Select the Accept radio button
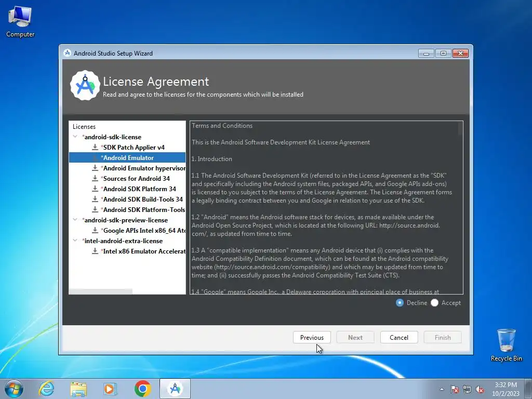The width and height of the screenshot is (532, 399). point(435,303)
